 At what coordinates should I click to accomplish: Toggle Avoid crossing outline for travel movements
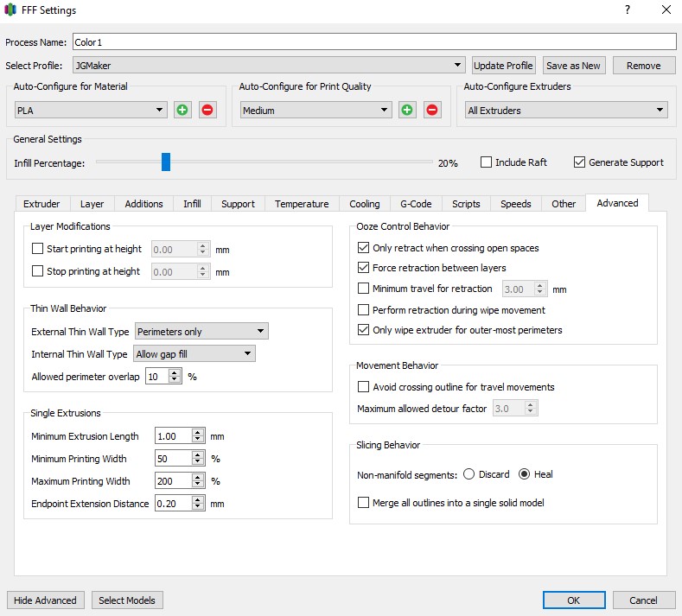(x=363, y=386)
